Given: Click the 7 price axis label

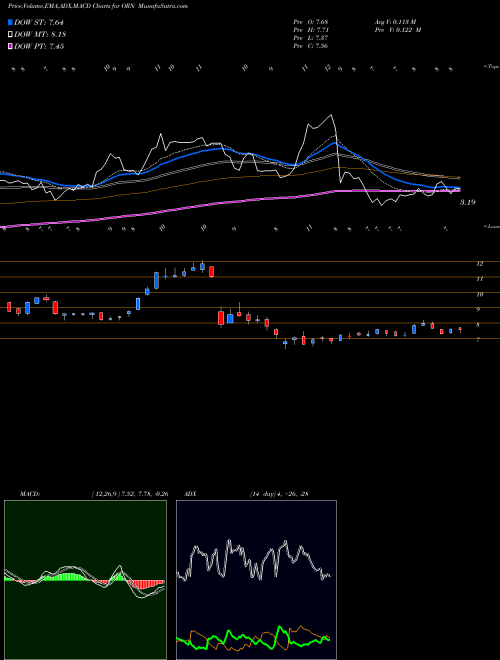Looking at the screenshot, I should (x=478, y=340).
